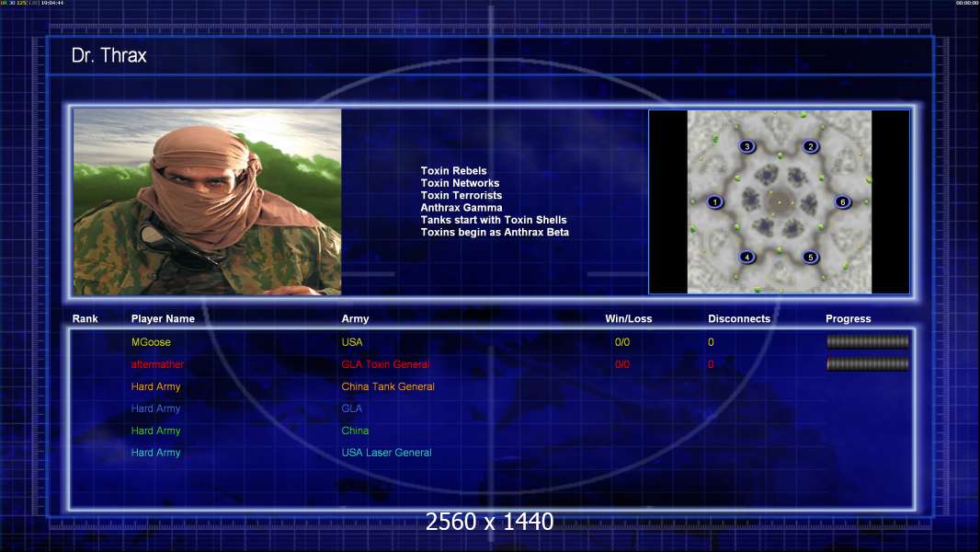Click start position marker 5 on map
Image resolution: width=980 pixels, height=552 pixels.
click(x=810, y=257)
